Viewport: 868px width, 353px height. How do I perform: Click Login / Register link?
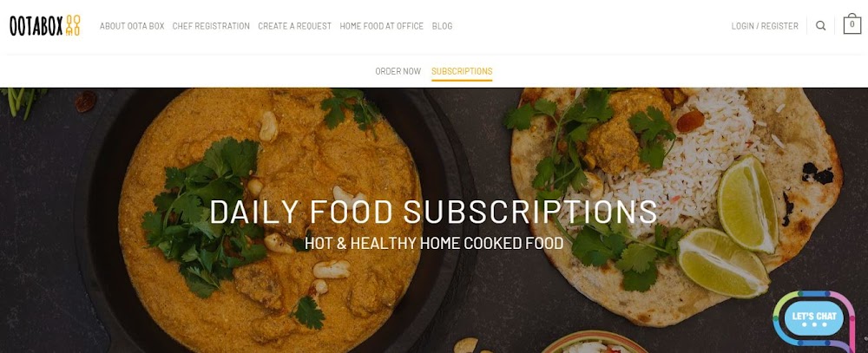tap(765, 26)
